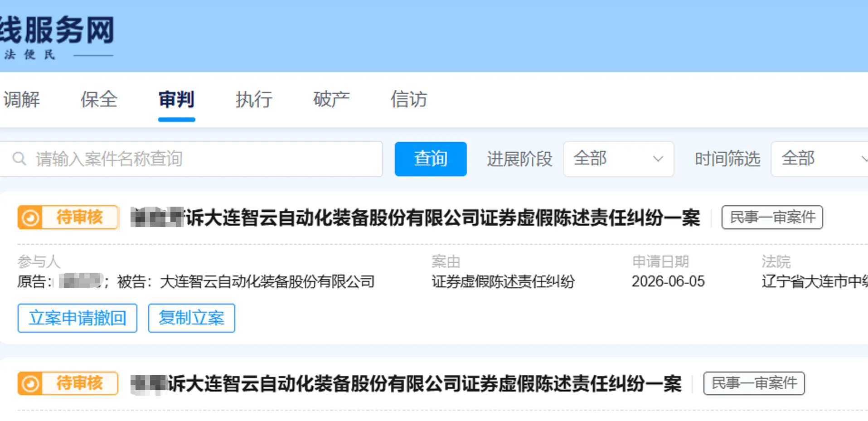868x421 pixels.
Task: Click the 证券虚假陈述责任纠纷 case cause text
Action: click(503, 281)
